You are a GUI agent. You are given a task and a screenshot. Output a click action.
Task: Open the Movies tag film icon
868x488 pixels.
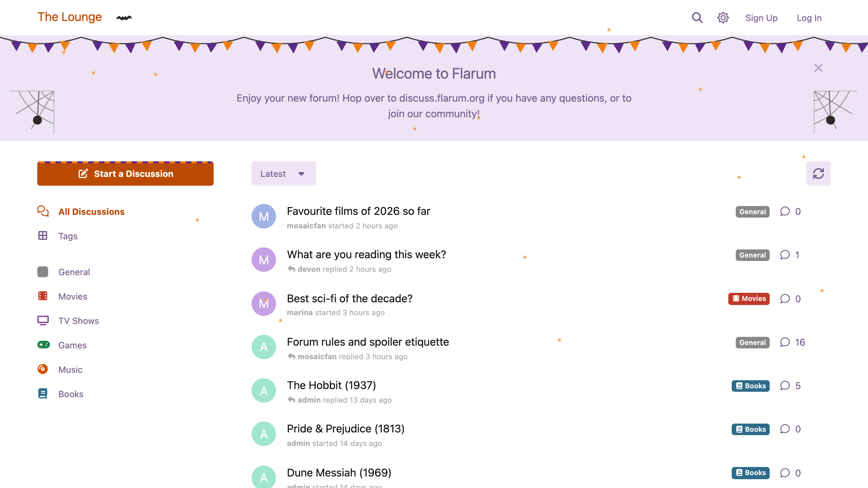(x=43, y=296)
